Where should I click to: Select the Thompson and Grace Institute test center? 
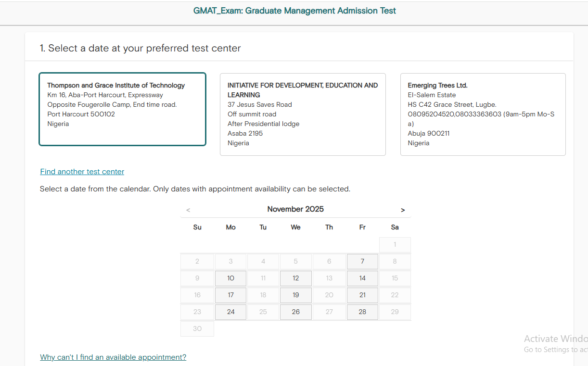pos(122,109)
